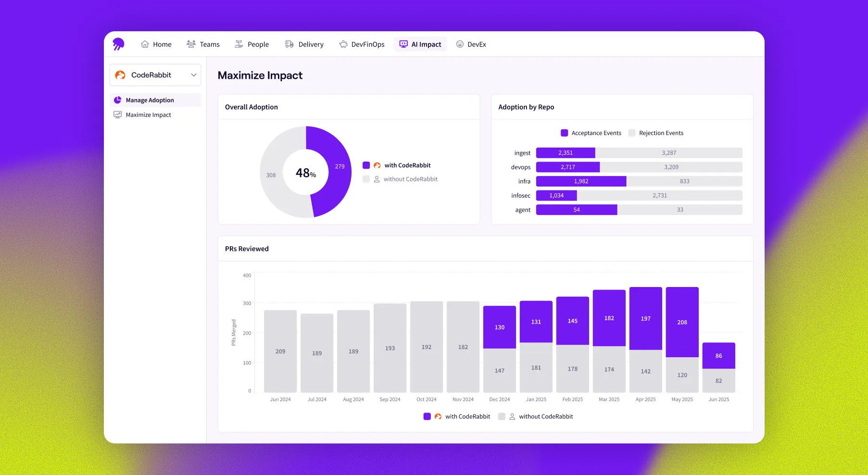Click the Manage Adoption pie icon
The width and height of the screenshot is (868, 475).
pyautogui.click(x=117, y=100)
